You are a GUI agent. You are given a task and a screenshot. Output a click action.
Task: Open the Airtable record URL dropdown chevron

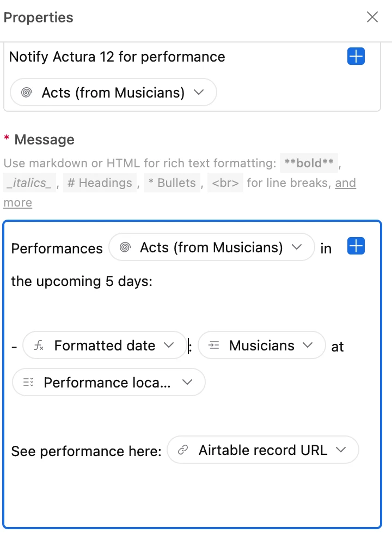pyautogui.click(x=341, y=450)
